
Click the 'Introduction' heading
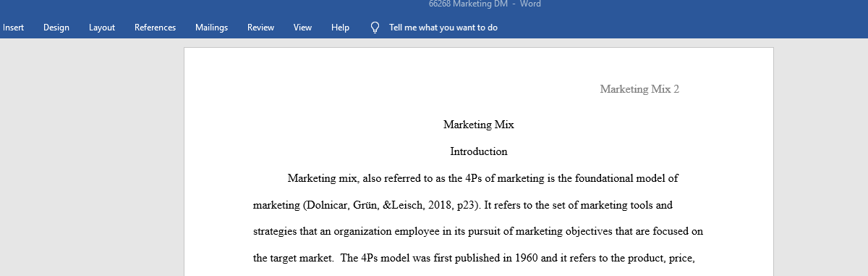[479, 151]
